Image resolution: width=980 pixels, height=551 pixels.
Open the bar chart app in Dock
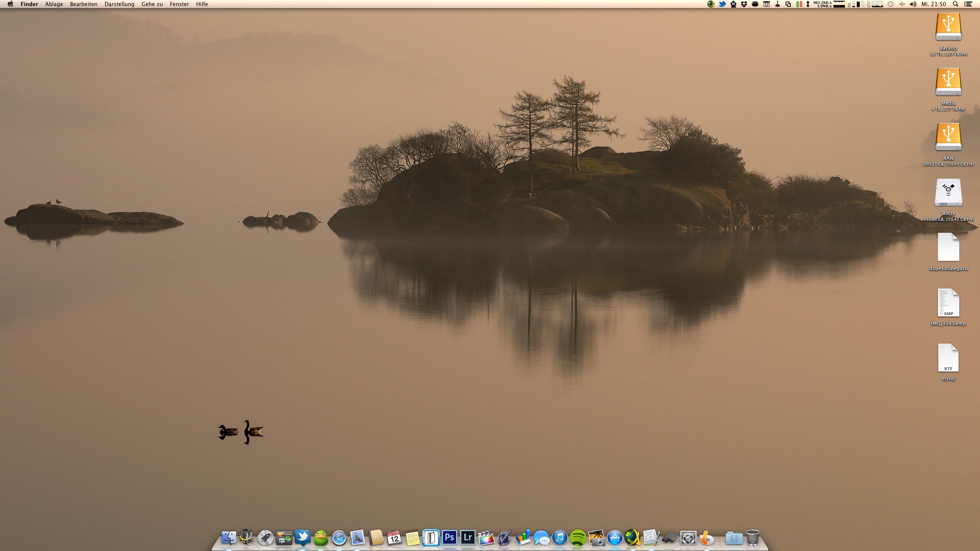pos(523,538)
